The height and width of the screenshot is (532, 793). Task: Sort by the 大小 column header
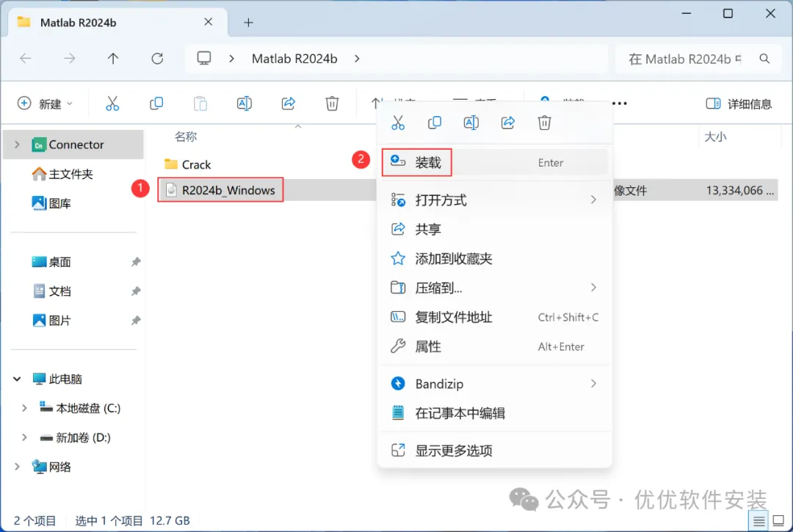tap(715, 137)
